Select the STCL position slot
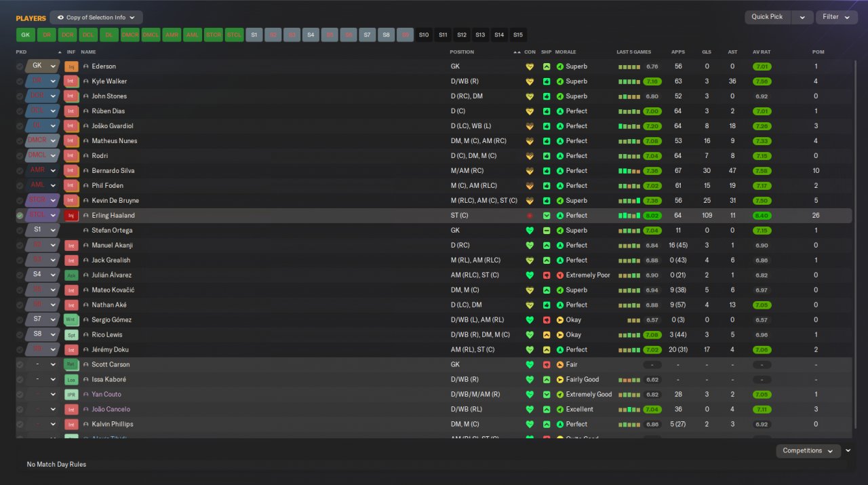 point(234,35)
